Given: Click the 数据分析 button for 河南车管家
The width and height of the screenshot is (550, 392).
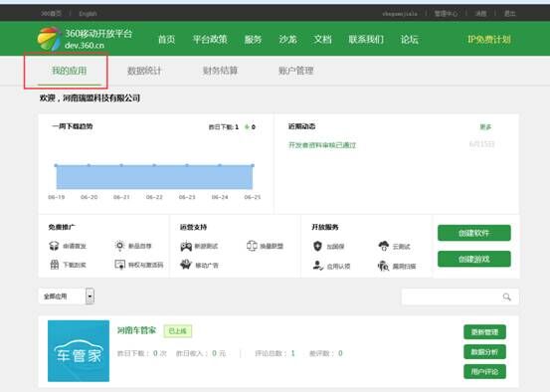Looking at the screenshot, I should click(x=484, y=352).
